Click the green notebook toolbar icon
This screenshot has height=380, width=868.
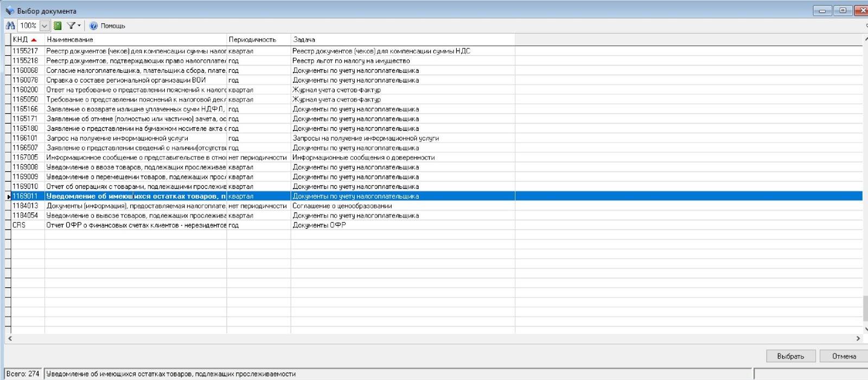(x=58, y=25)
